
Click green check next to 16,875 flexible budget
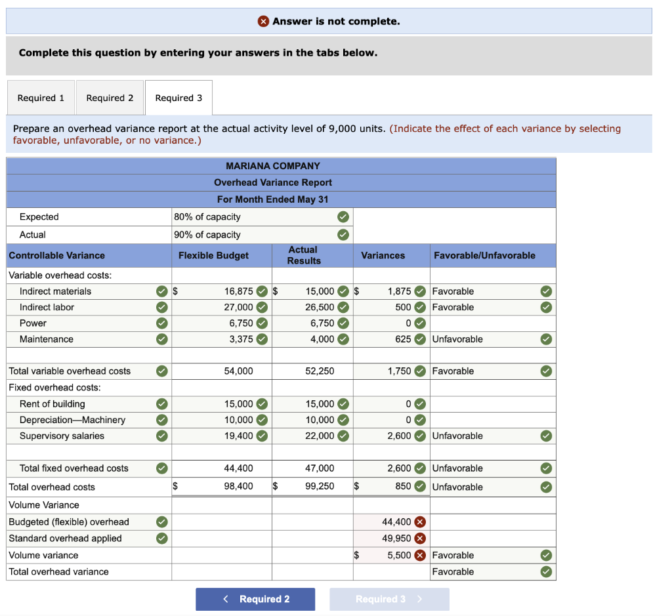click(x=262, y=291)
